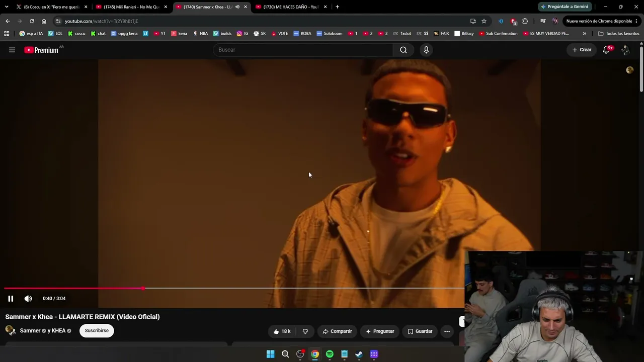
Task: Click the video title LLAMARTE REMIX
Action: [83, 317]
